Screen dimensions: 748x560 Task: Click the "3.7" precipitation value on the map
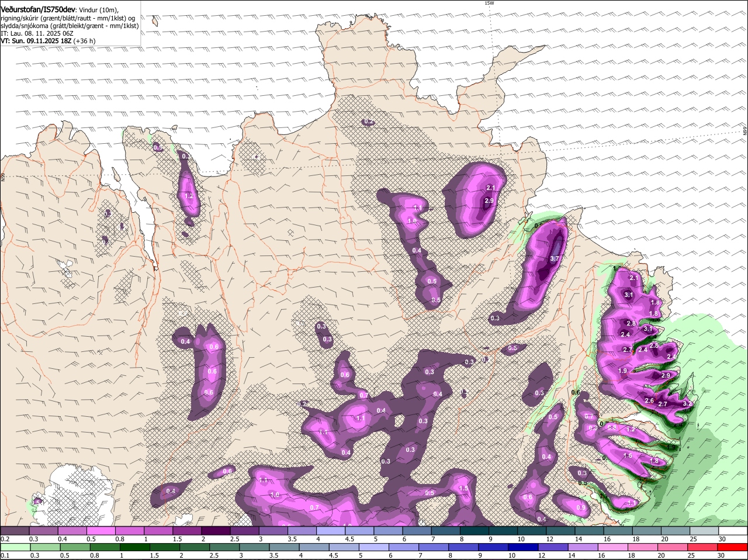(555, 258)
